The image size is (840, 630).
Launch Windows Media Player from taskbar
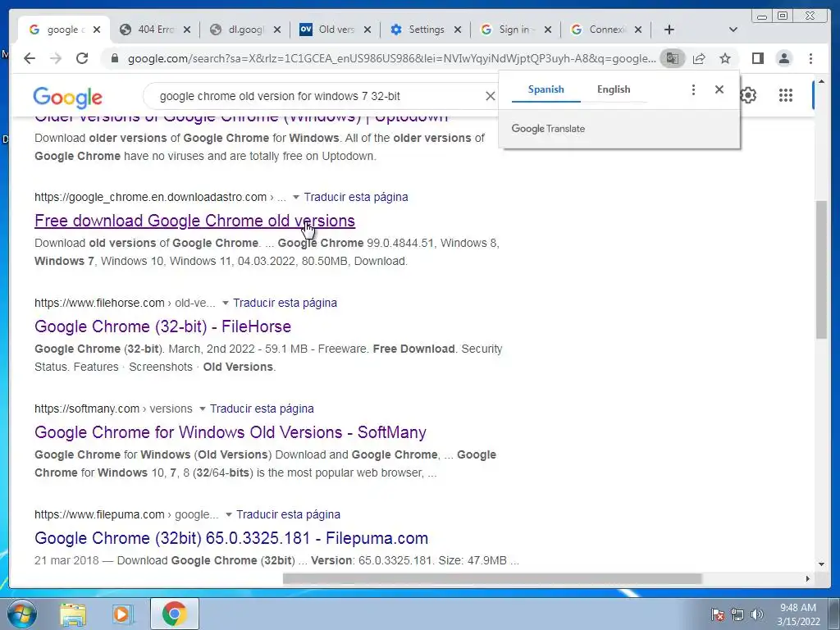point(123,614)
